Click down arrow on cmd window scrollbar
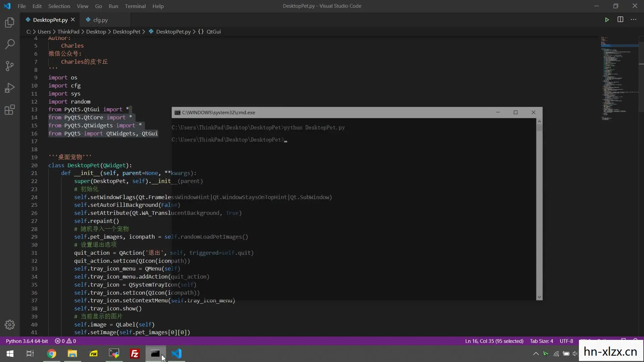The height and width of the screenshot is (362, 644). coord(539,297)
